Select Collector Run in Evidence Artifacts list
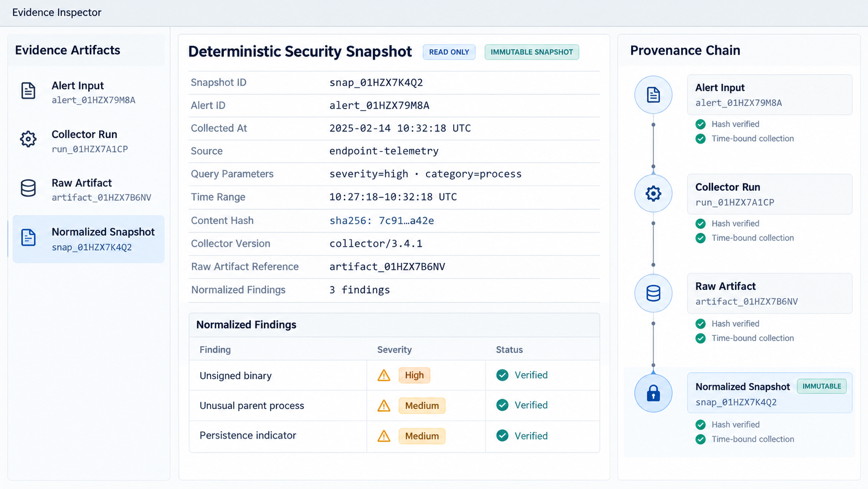Image resolution: width=868 pixels, height=489 pixels. (88, 141)
